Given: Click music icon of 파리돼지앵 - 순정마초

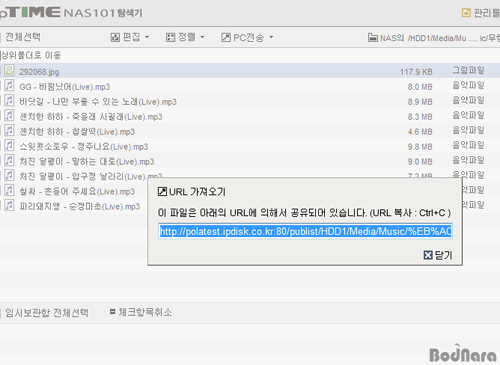Looking at the screenshot, I should pyautogui.click(x=9, y=205).
